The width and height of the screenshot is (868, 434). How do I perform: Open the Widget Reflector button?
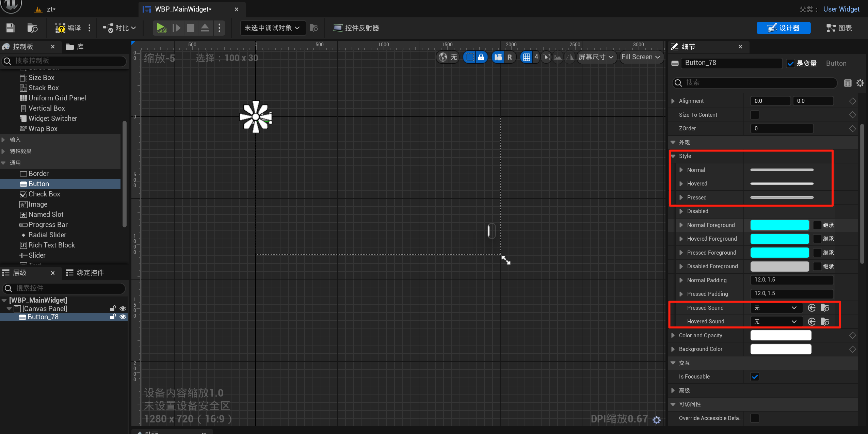point(356,28)
